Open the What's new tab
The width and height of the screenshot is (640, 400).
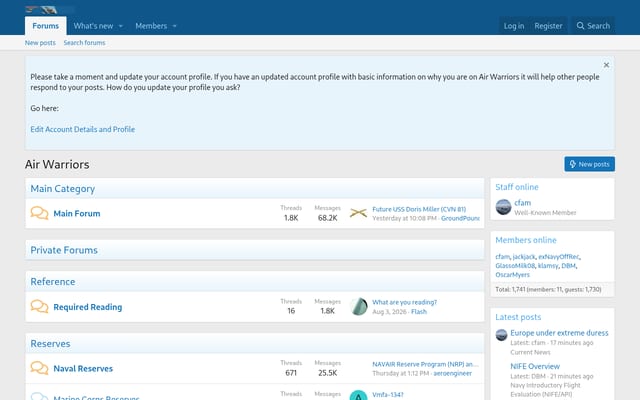(x=93, y=26)
